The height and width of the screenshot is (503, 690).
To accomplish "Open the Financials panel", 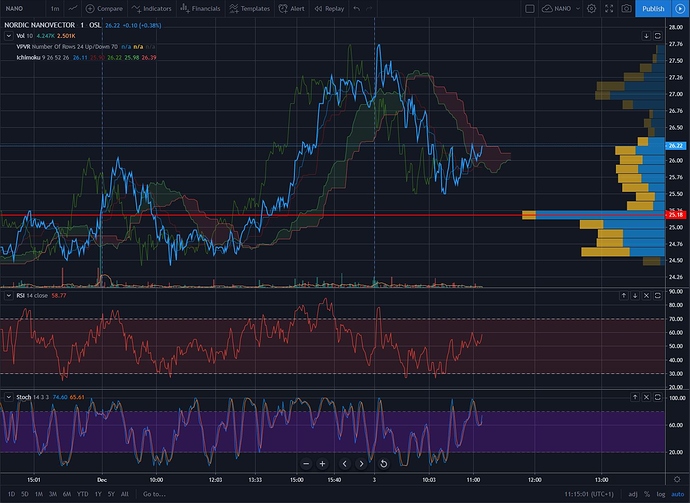I will tap(200, 8).
